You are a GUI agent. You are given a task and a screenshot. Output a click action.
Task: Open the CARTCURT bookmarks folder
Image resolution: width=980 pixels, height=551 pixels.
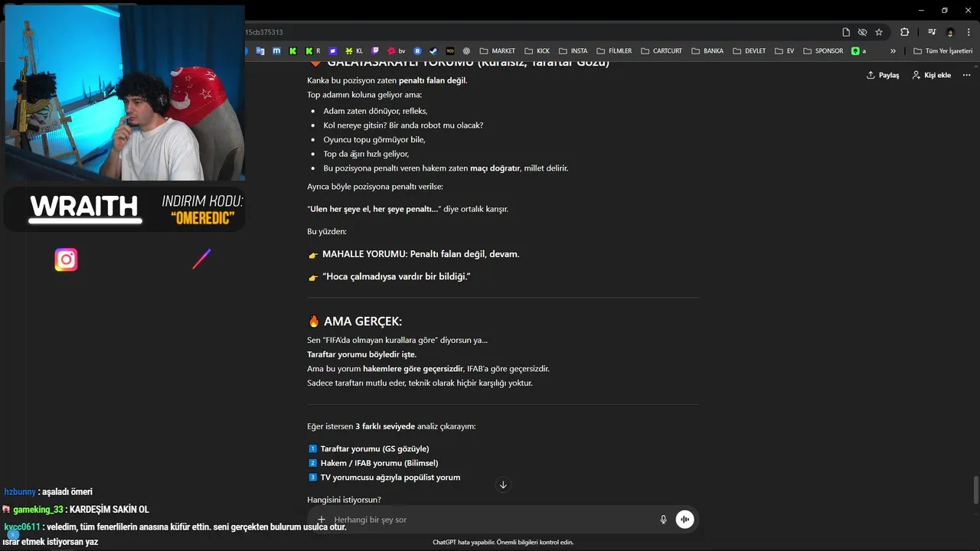tap(661, 51)
